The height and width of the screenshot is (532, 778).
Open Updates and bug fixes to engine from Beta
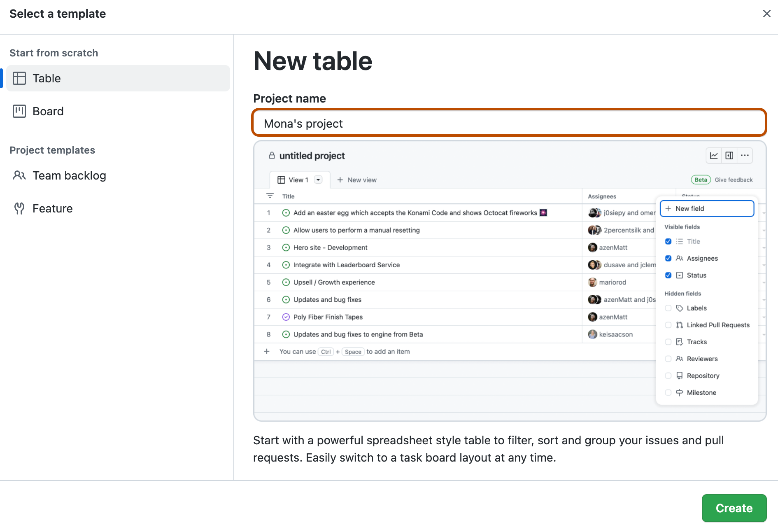point(358,334)
